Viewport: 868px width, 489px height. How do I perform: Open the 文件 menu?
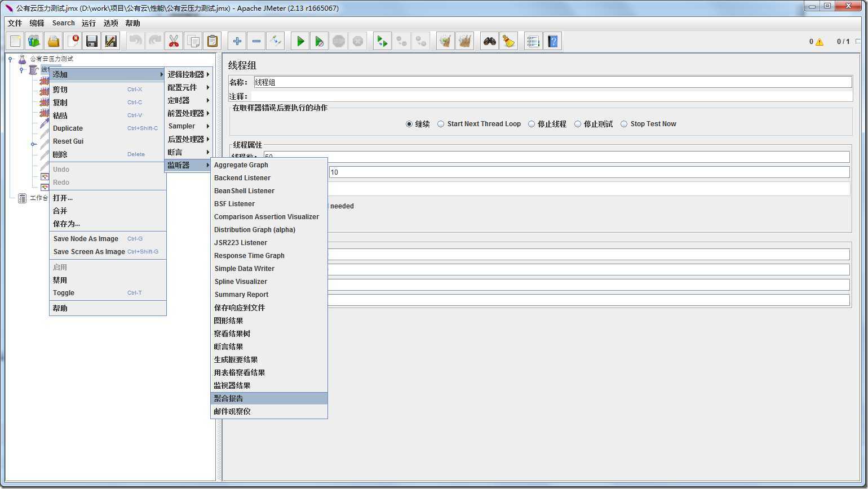pos(15,23)
